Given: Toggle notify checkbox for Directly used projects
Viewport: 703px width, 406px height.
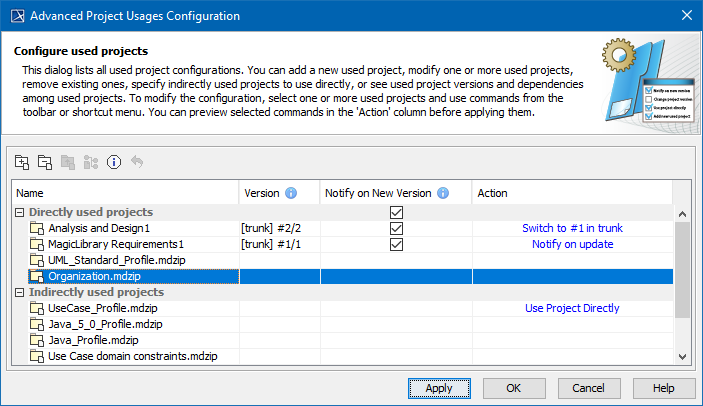Looking at the screenshot, I should [x=397, y=213].
